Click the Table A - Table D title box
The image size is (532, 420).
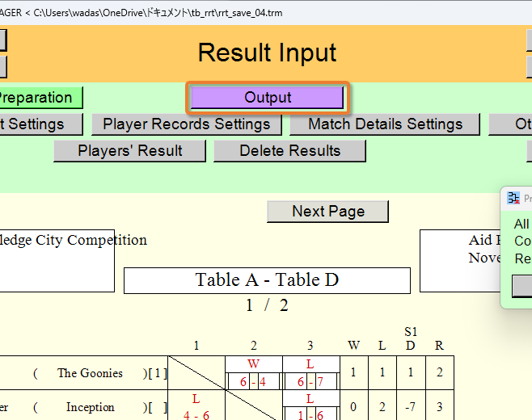click(267, 280)
